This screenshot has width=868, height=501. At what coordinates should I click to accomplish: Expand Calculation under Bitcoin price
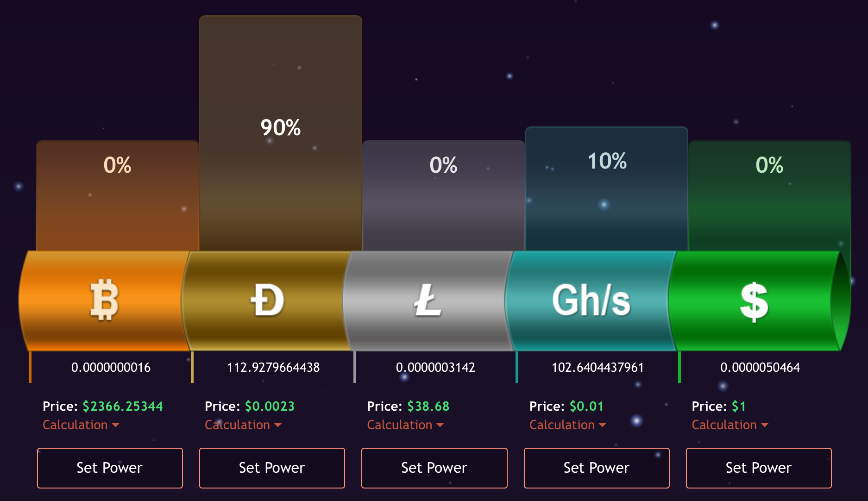pos(81,425)
